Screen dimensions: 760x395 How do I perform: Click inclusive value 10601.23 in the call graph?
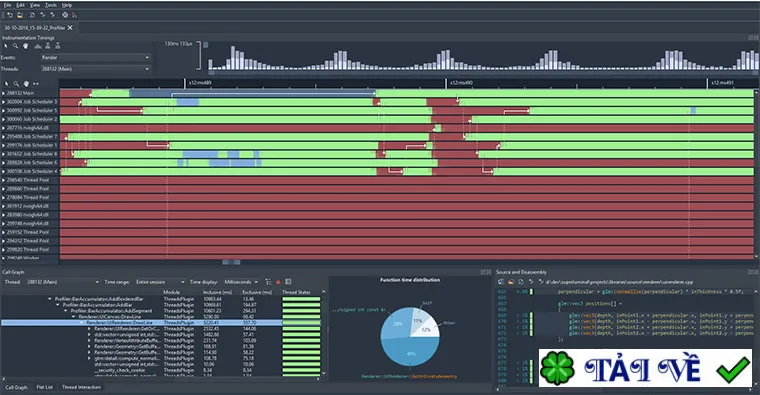click(x=212, y=311)
